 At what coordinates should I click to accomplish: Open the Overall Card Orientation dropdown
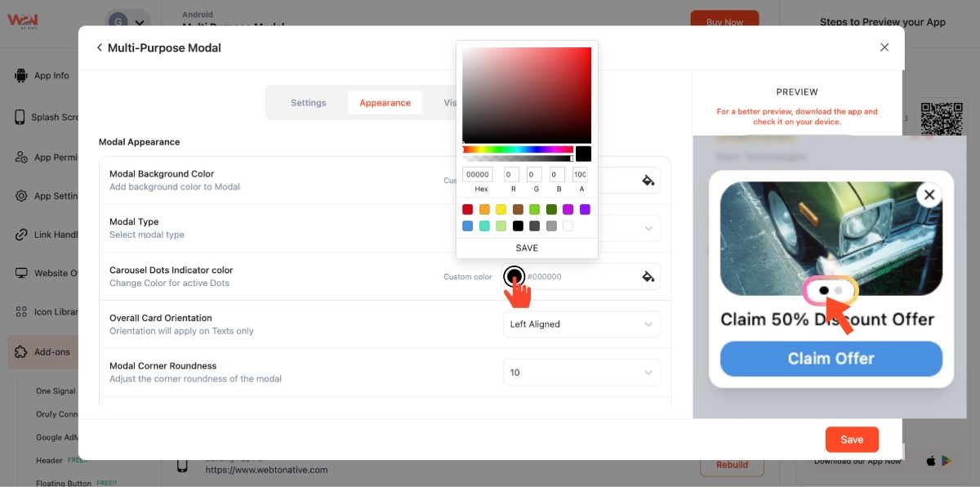coord(581,324)
